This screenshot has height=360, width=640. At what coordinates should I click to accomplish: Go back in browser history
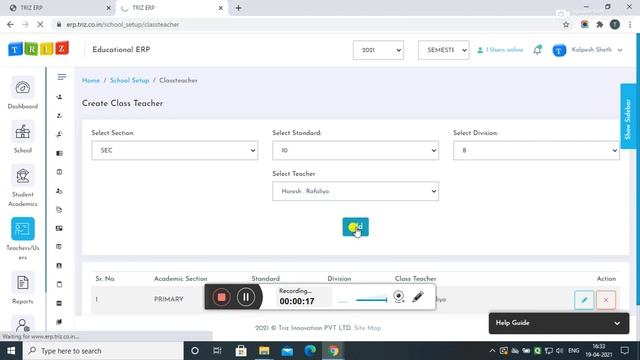(10, 24)
